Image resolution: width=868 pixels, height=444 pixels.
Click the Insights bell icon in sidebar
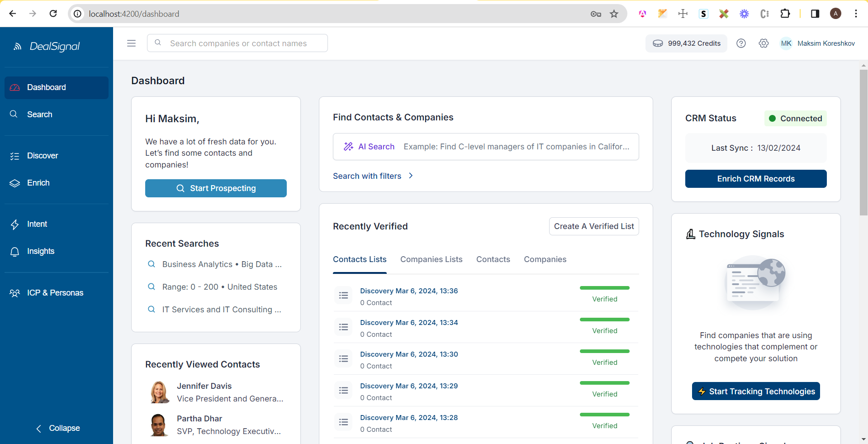point(15,252)
